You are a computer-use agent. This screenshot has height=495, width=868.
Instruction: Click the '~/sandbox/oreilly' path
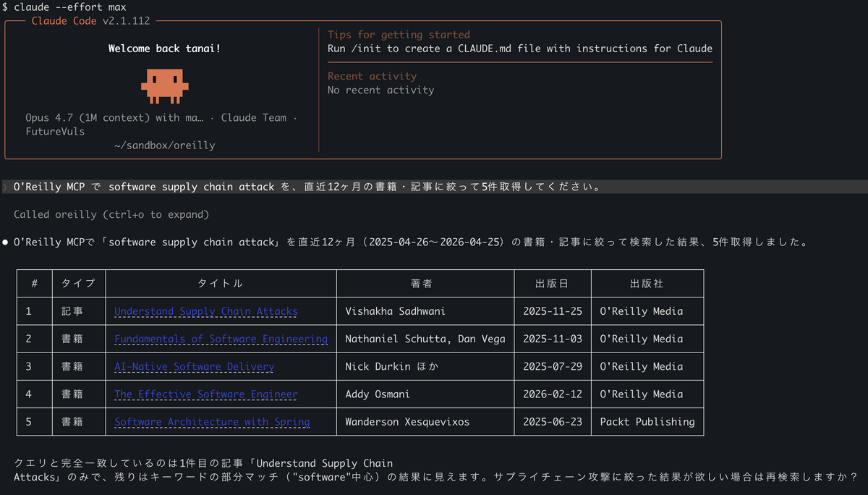click(x=164, y=145)
